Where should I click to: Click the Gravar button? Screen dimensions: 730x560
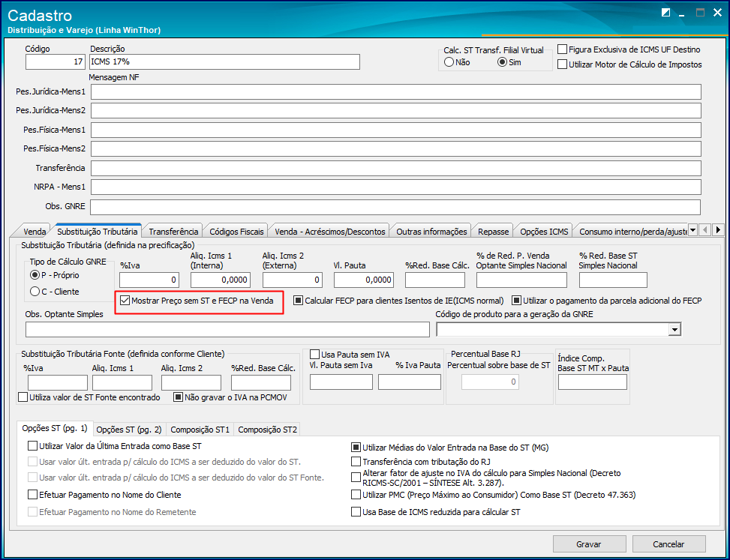click(589, 544)
